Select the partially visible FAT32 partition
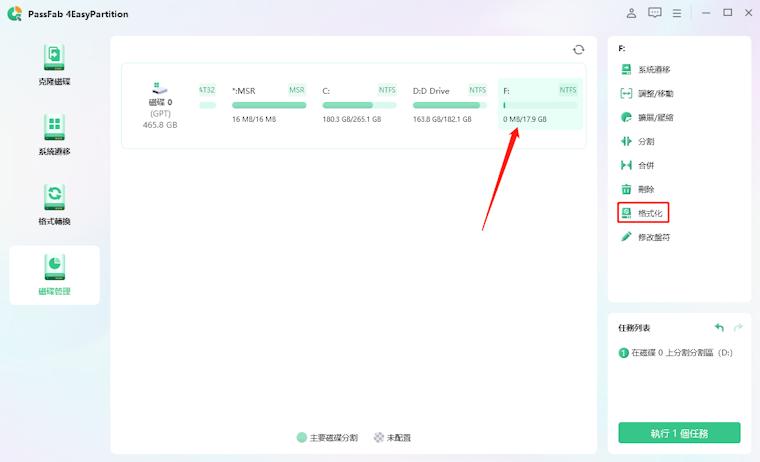 pyautogui.click(x=207, y=97)
